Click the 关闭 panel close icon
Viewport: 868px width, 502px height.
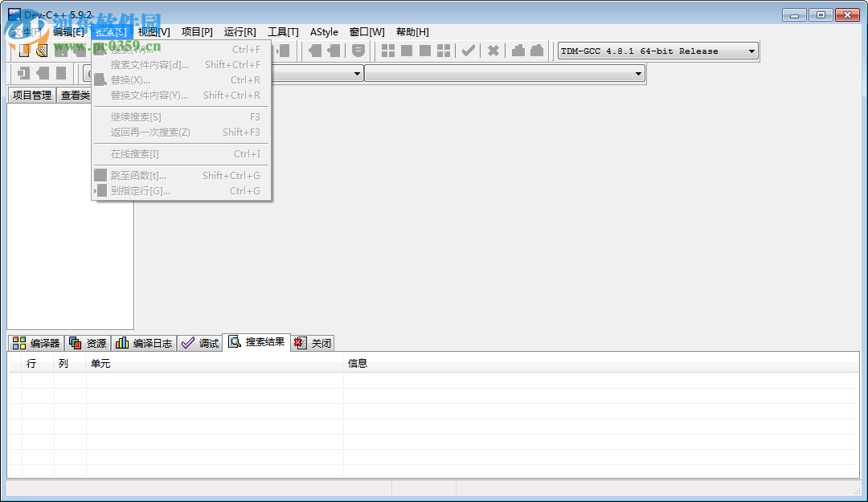coord(299,342)
